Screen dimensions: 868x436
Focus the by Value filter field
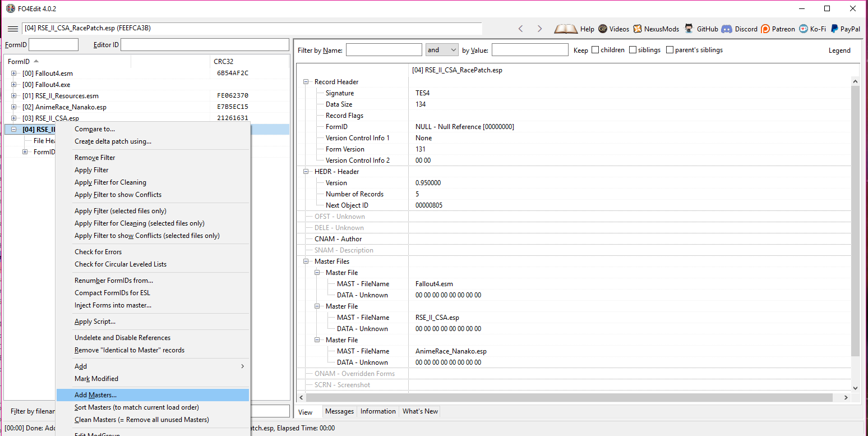point(530,50)
